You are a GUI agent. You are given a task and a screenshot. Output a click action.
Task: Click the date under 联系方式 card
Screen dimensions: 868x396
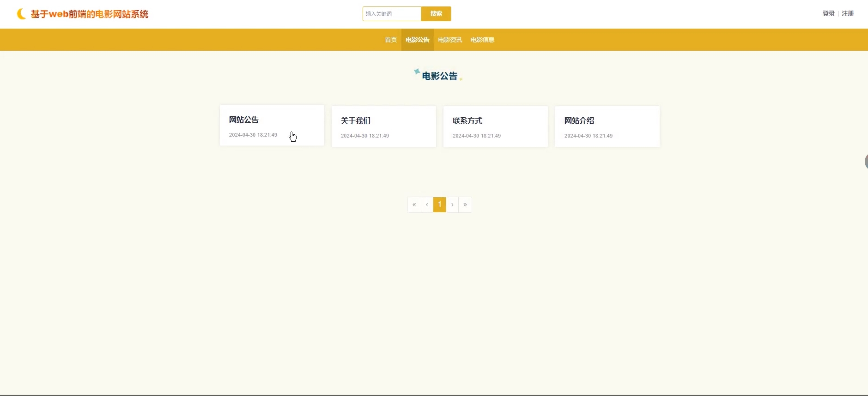coord(477,136)
